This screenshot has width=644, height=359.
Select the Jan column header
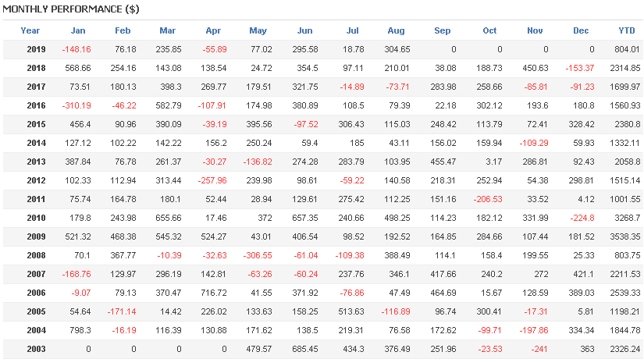click(78, 30)
